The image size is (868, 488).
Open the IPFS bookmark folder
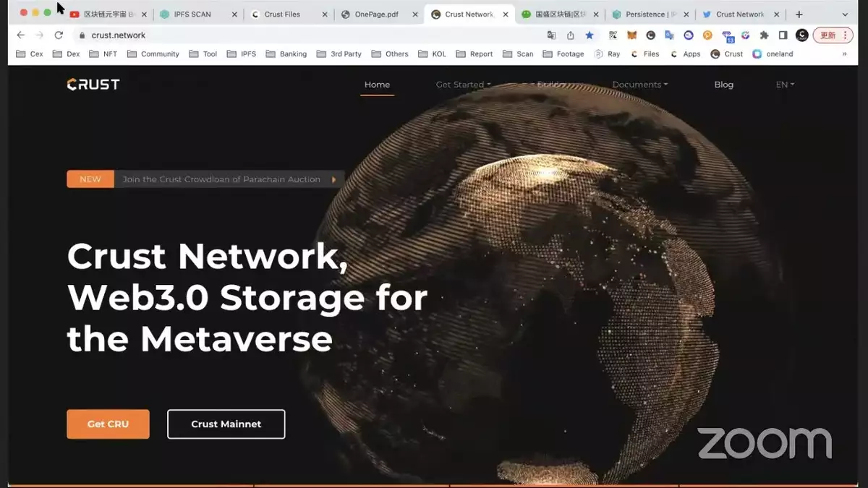tap(242, 54)
